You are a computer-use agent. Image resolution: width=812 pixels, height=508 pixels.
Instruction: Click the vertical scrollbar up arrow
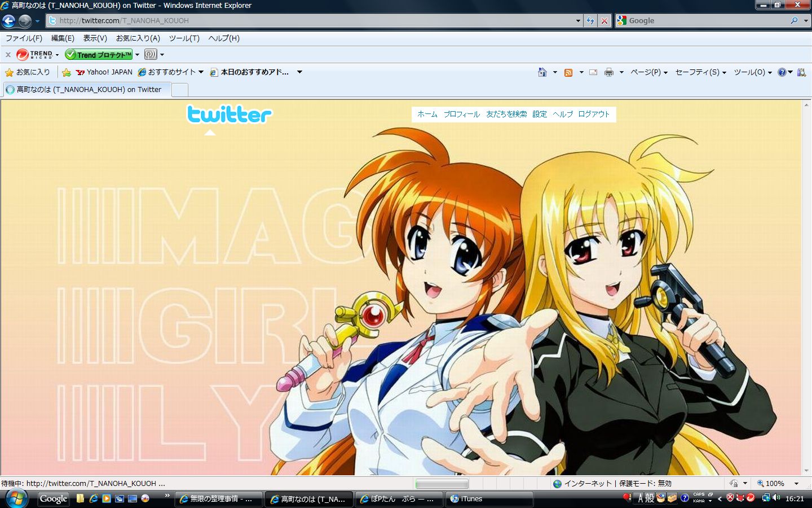tap(806, 105)
